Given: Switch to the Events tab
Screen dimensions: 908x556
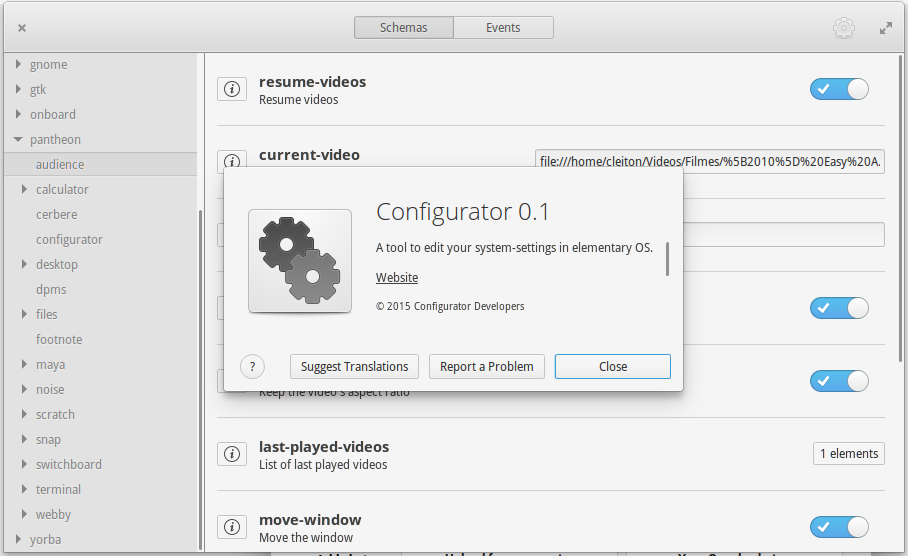Looking at the screenshot, I should tap(503, 28).
